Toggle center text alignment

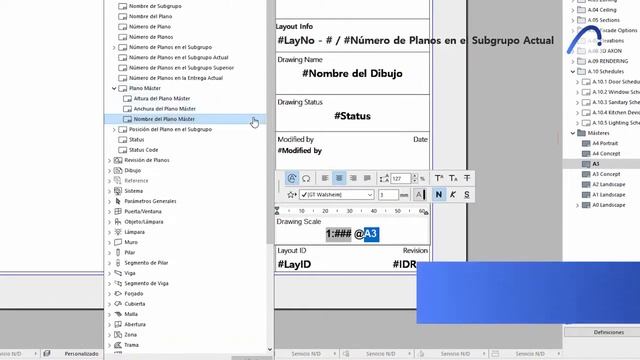pyautogui.click(x=339, y=178)
